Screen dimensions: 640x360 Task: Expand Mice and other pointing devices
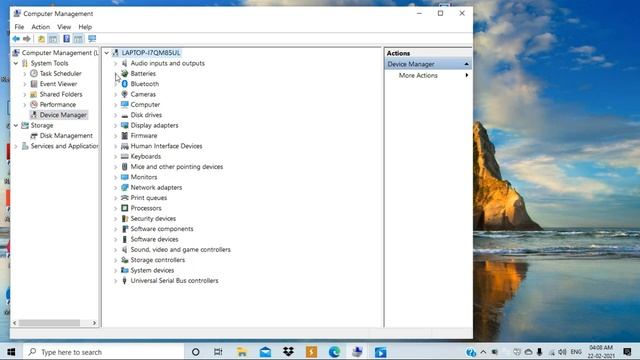[115, 167]
